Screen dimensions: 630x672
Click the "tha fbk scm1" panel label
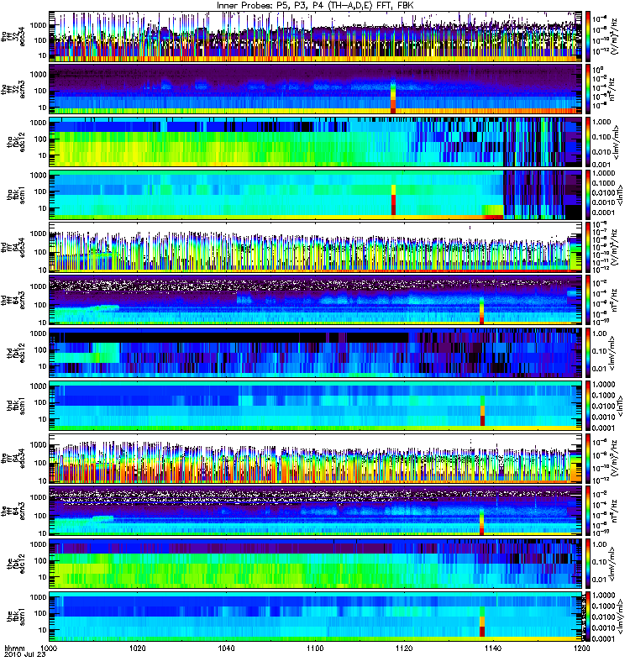click(16, 195)
